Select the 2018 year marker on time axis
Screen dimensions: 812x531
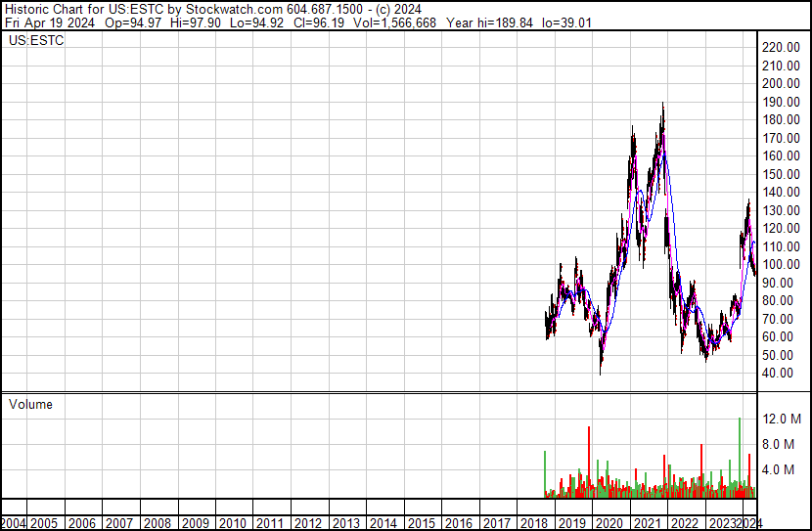click(x=533, y=523)
